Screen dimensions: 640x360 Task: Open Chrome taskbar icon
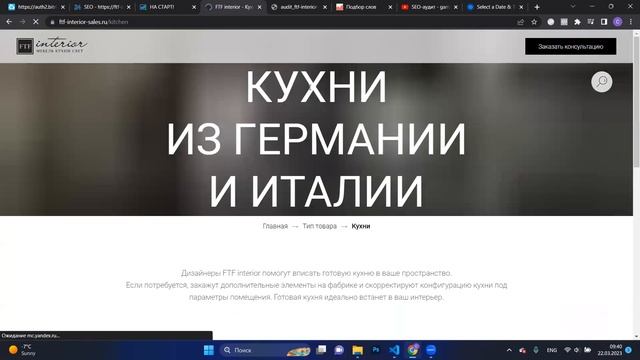413,350
